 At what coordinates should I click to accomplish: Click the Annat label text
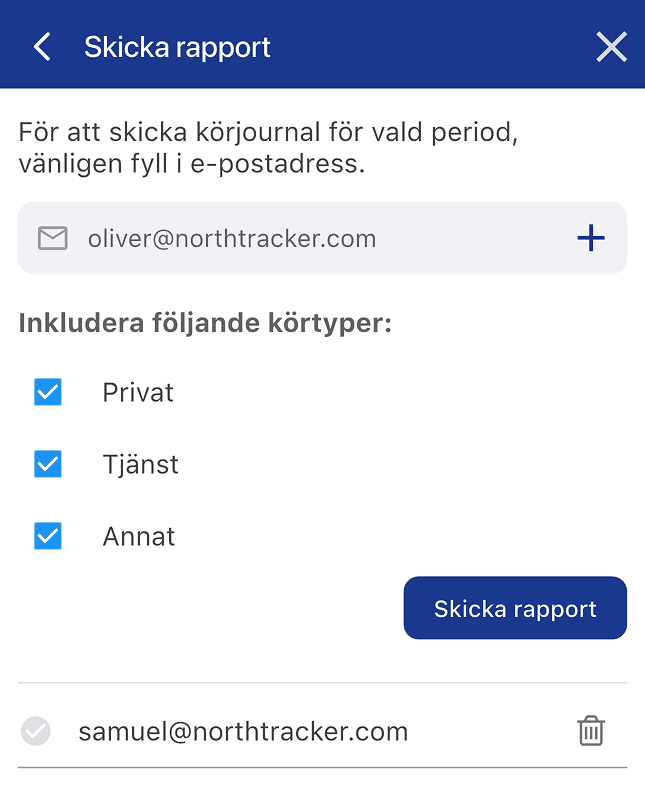139,536
